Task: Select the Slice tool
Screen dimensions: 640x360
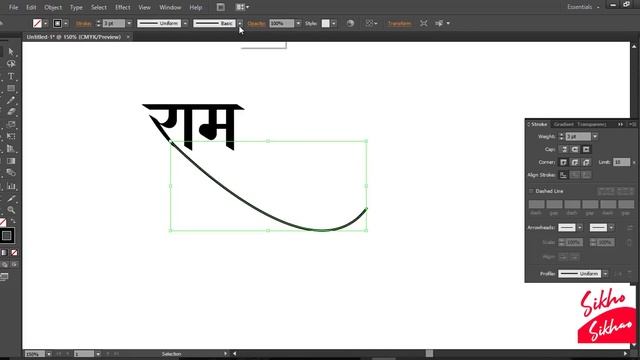Action: click(11, 198)
